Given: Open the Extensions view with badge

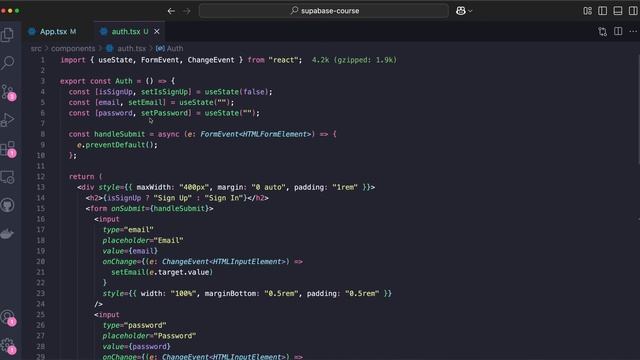Looking at the screenshot, I should (x=8, y=149).
